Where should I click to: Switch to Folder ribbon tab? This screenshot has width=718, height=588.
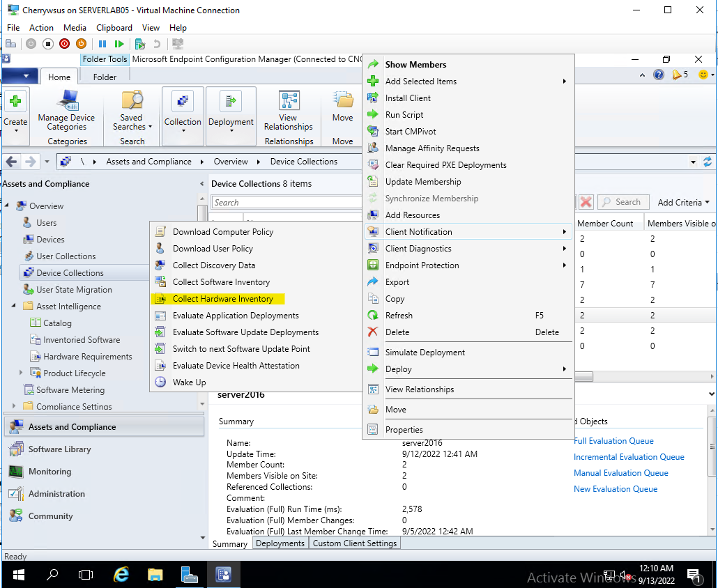(x=105, y=77)
